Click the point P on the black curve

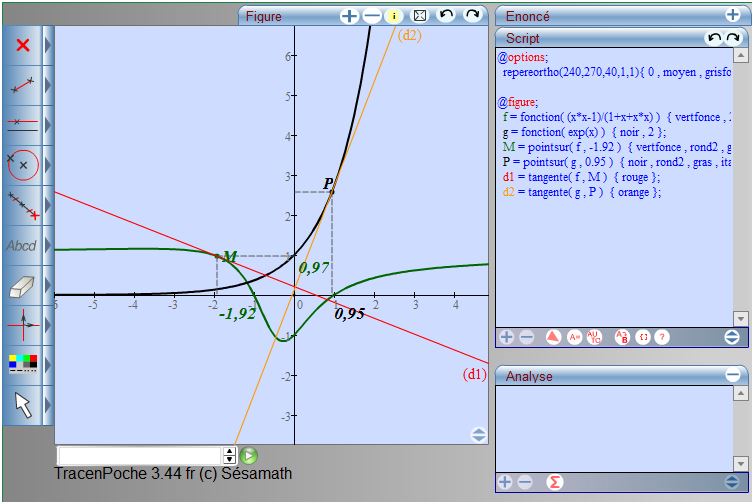(332, 192)
